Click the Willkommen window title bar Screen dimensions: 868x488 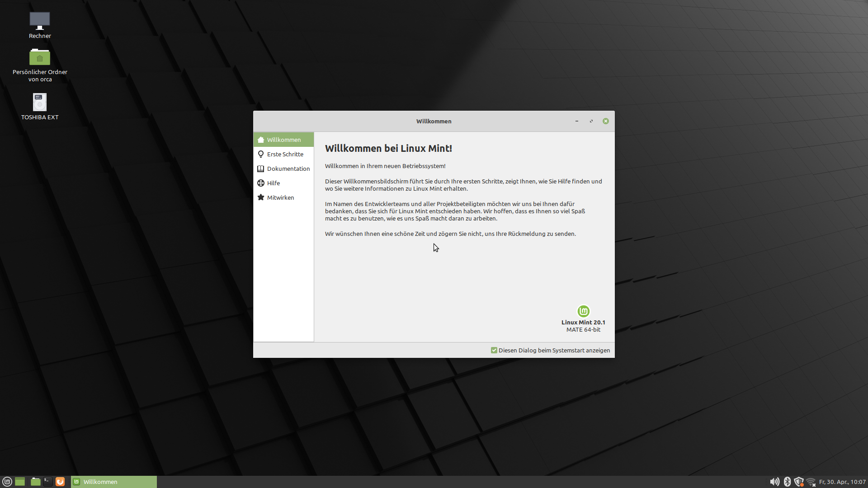[434, 121]
